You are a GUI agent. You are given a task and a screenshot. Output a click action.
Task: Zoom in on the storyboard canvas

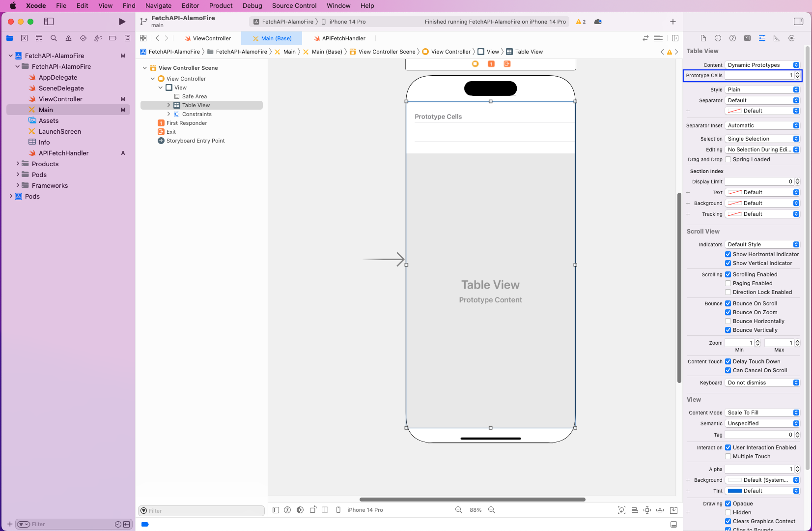click(x=492, y=510)
